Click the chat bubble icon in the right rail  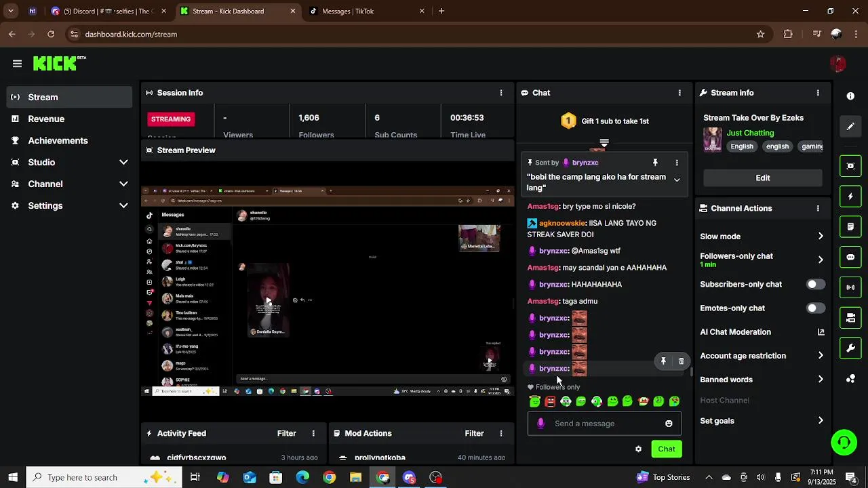[x=850, y=258]
